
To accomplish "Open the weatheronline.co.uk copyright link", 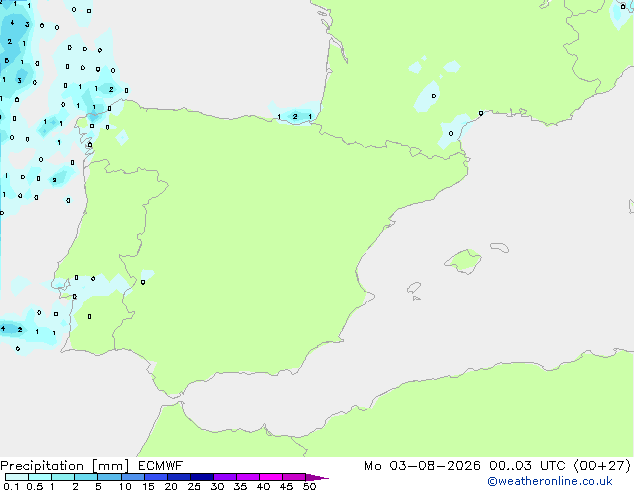I will pyautogui.click(x=549, y=481).
